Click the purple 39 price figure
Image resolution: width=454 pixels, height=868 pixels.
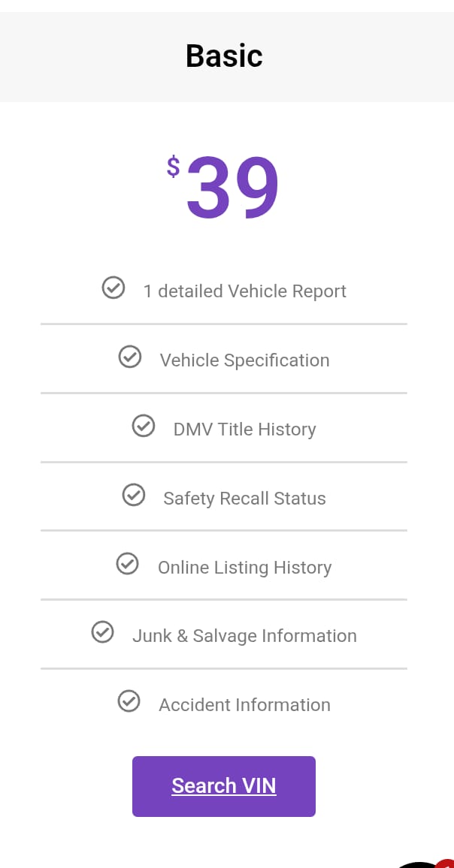click(x=233, y=188)
